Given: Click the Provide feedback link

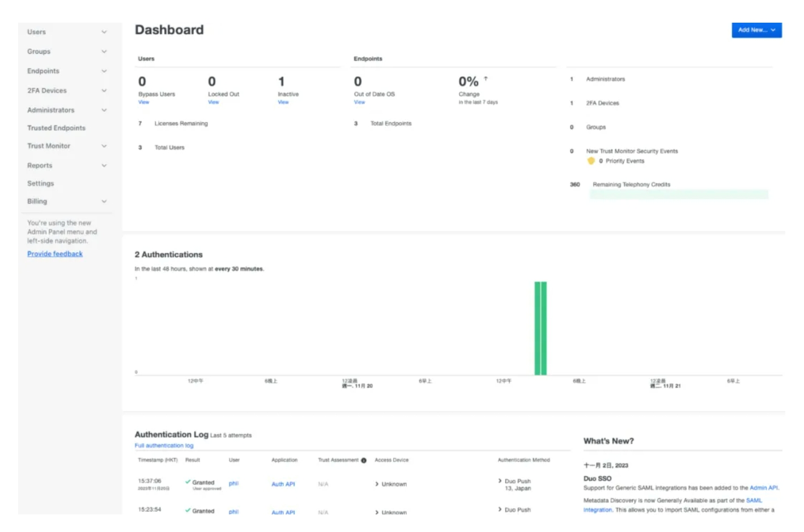Looking at the screenshot, I should tap(55, 254).
